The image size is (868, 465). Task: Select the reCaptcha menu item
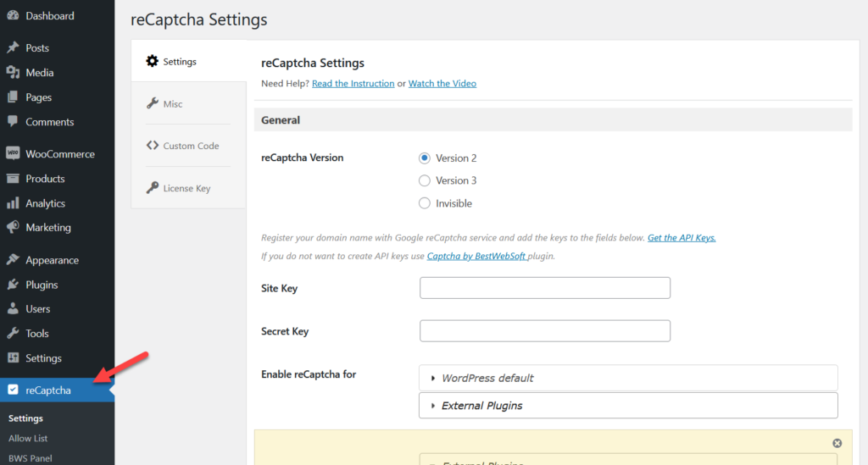[x=57, y=390]
